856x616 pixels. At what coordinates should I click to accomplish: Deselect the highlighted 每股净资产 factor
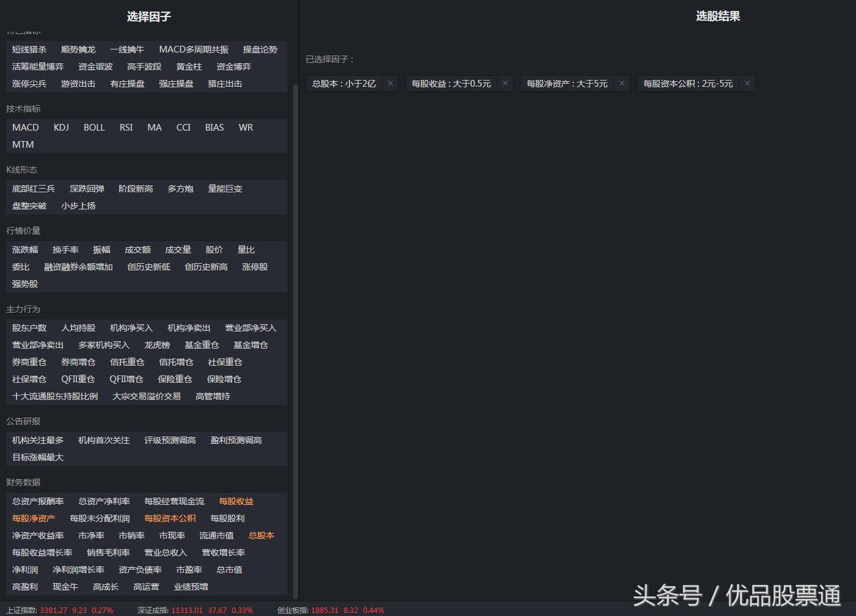click(x=34, y=518)
